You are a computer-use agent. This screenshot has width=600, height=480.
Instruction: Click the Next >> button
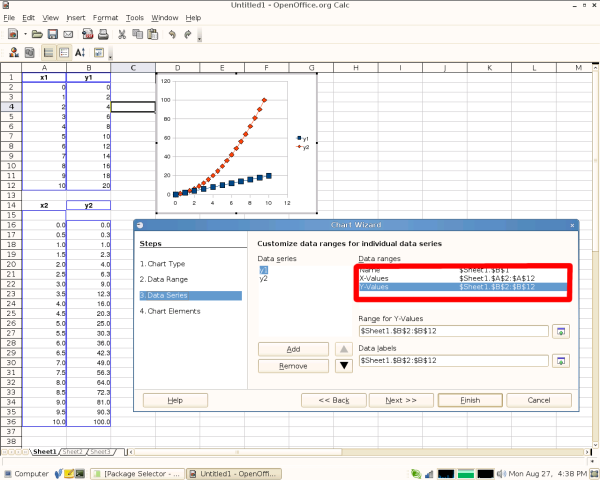coord(401,400)
